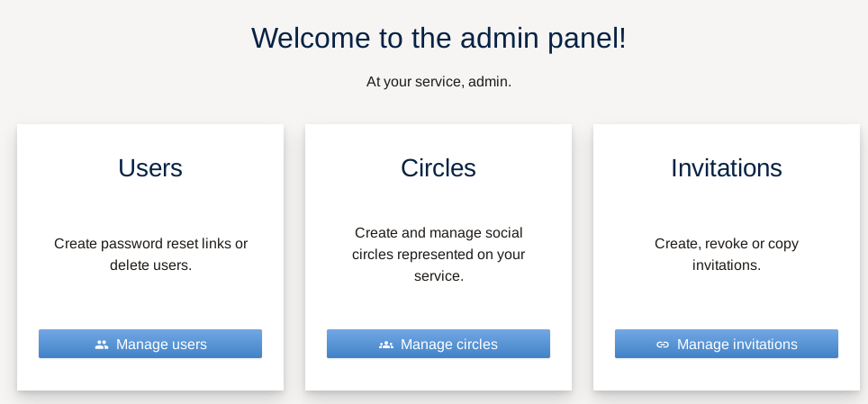
Task: Click the 'Create, revoke or copy invitations' text
Action: (727, 254)
